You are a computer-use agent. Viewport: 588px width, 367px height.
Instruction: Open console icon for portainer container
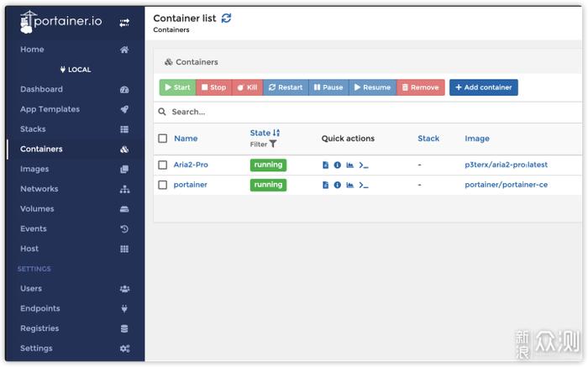pyautogui.click(x=364, y=185)
